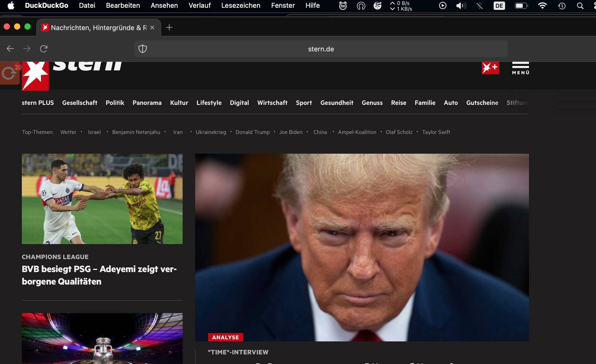Open the Auto section
The width and height of the screenshot is (596, 364).
[x=451, y=103]
